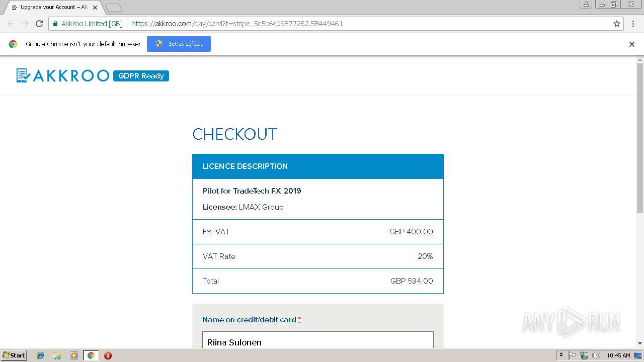Click the red Opera taskbar icon
644x362 pixels.
pyautogui.click(x=108, y=355)
